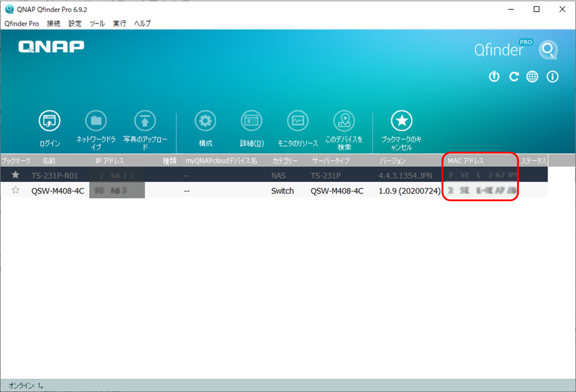Toggle bookmark star for TS-231P-R01
Viewport: 576px width, 392px height.
click(15, 175)
